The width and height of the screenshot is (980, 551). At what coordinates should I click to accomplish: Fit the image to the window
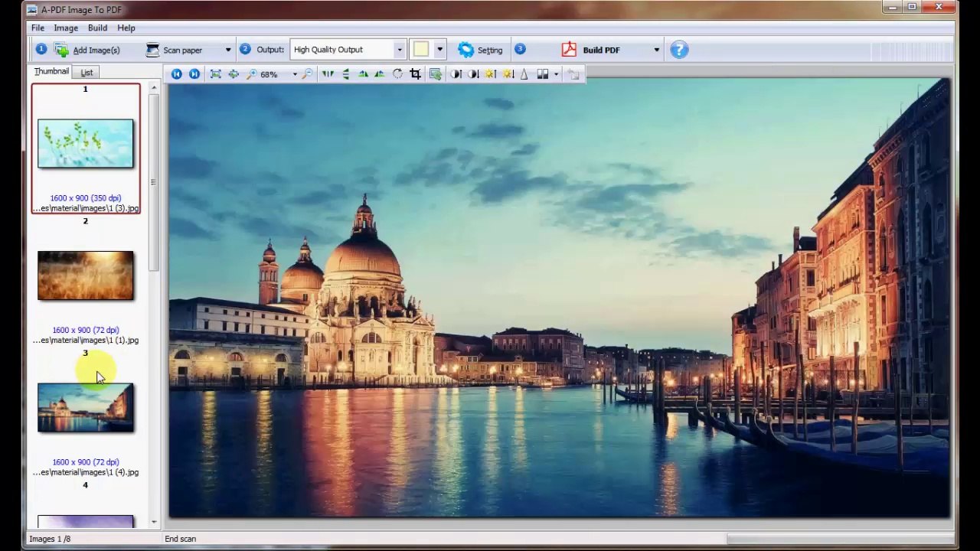[215, 74]
